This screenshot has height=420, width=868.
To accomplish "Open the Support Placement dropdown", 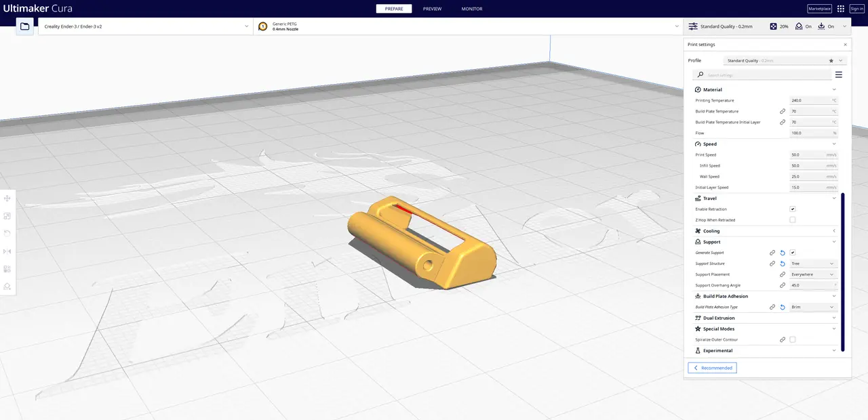I will (x=813, y=274).
